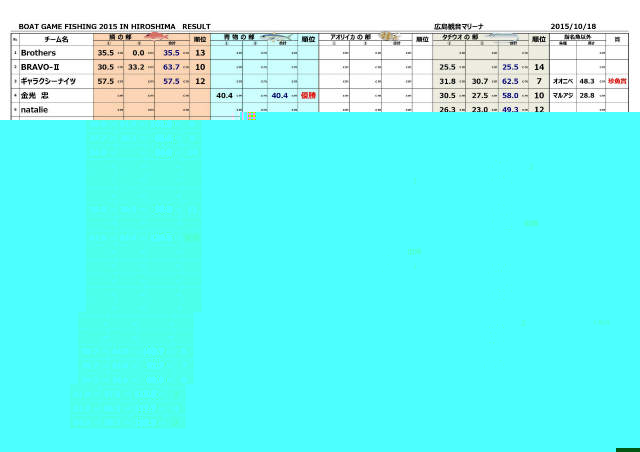Select rank 7 in the タチウオ section
The width and height of the screenshot is (640, 452).
[539, 81]
